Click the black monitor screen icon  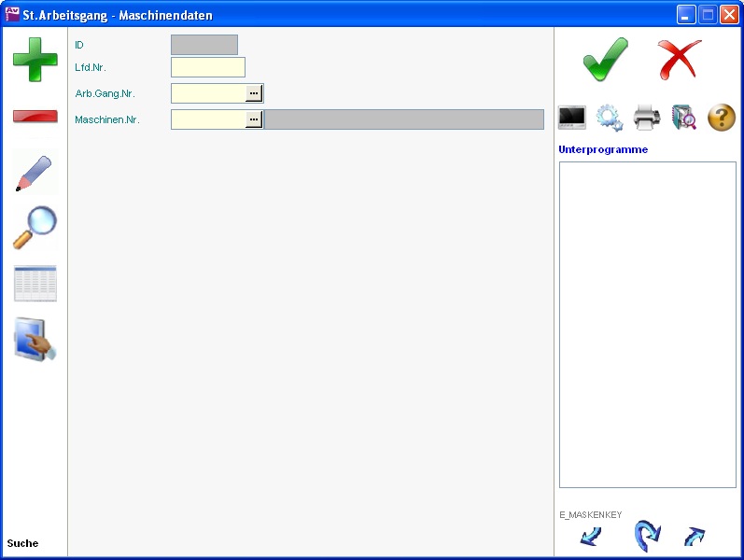click(572, 118)
